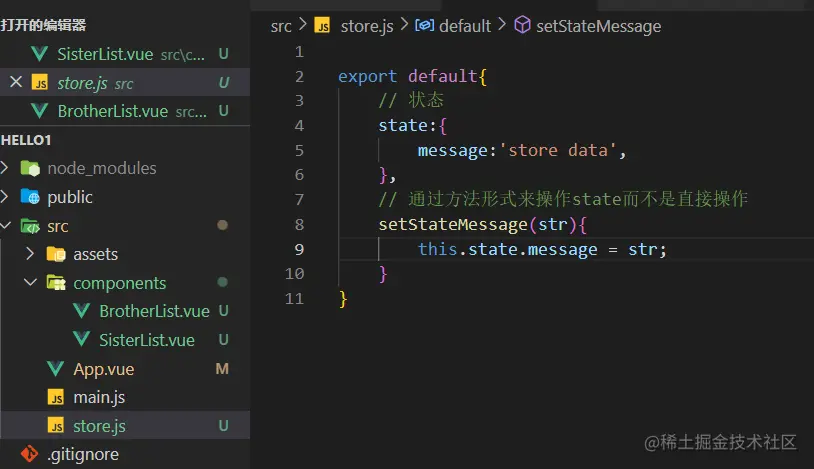This screenshot has width=814, height=469.
Task: Expand the node_modules folder chevron
Action: pyautogui.click(x=8, y=168)
